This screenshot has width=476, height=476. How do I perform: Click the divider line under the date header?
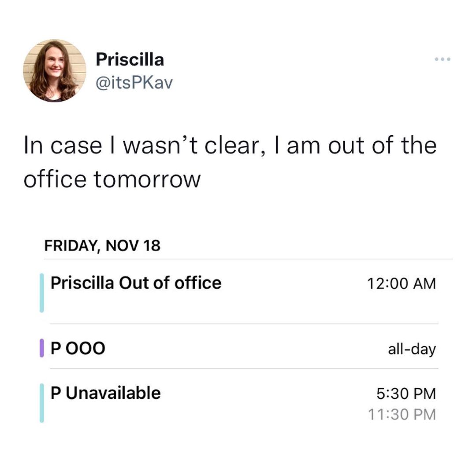pos(247,259)
